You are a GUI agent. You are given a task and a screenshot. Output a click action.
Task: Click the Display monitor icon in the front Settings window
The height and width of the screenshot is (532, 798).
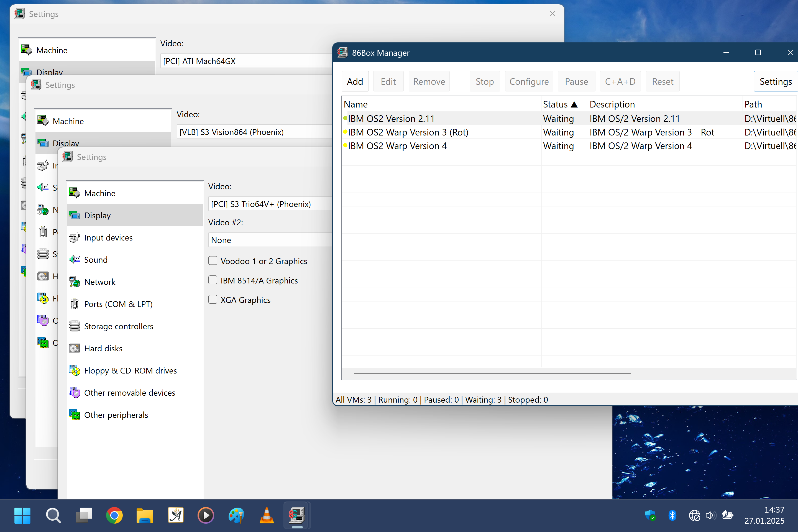(74, 215)
